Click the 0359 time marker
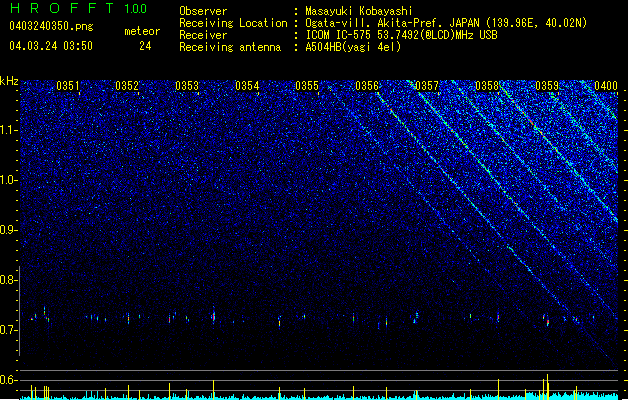629x400 pixels. pyautogui.click(x=547, y=86)
